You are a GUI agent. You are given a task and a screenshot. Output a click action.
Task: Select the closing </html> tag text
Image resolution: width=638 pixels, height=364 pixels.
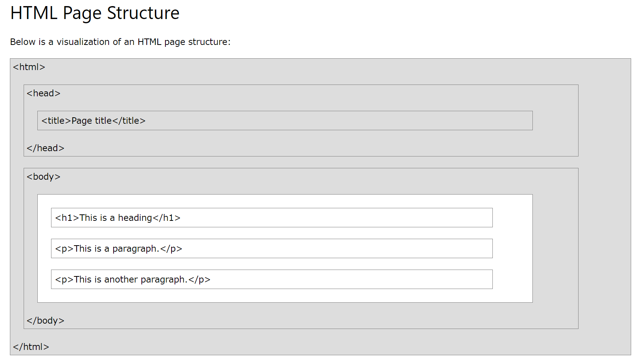click(x=31, y=347)
